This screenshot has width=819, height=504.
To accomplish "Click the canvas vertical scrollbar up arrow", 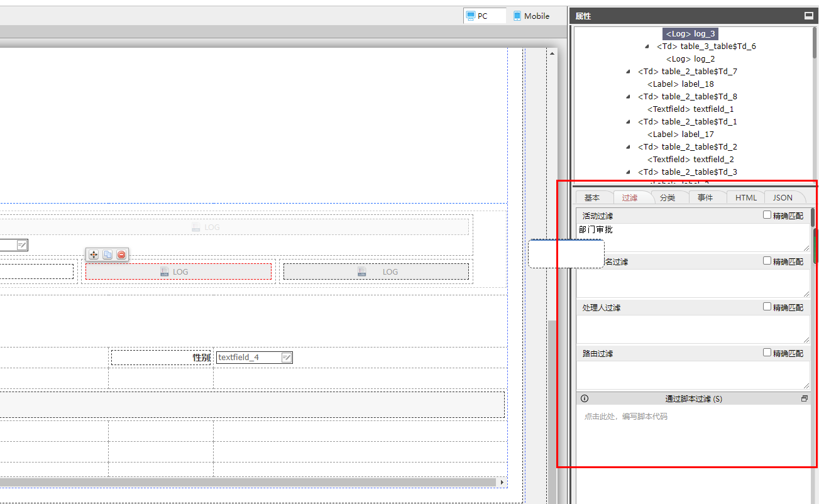I will [552, 53].
